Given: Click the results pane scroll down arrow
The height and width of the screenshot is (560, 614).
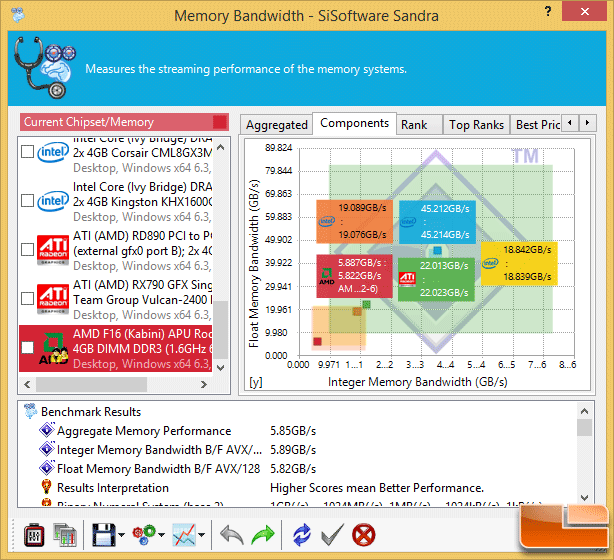Looking at the screenshot, I should (585, 497).
